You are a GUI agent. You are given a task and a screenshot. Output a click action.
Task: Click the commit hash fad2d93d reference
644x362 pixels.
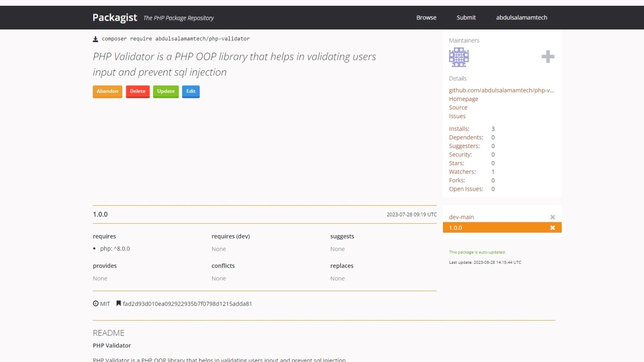[187, 304]
